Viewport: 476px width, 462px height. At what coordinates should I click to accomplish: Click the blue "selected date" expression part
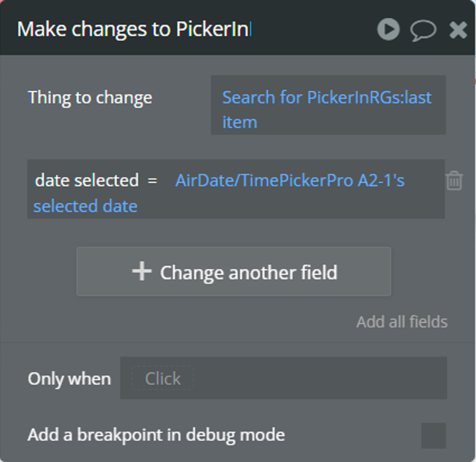coord(86,206)
